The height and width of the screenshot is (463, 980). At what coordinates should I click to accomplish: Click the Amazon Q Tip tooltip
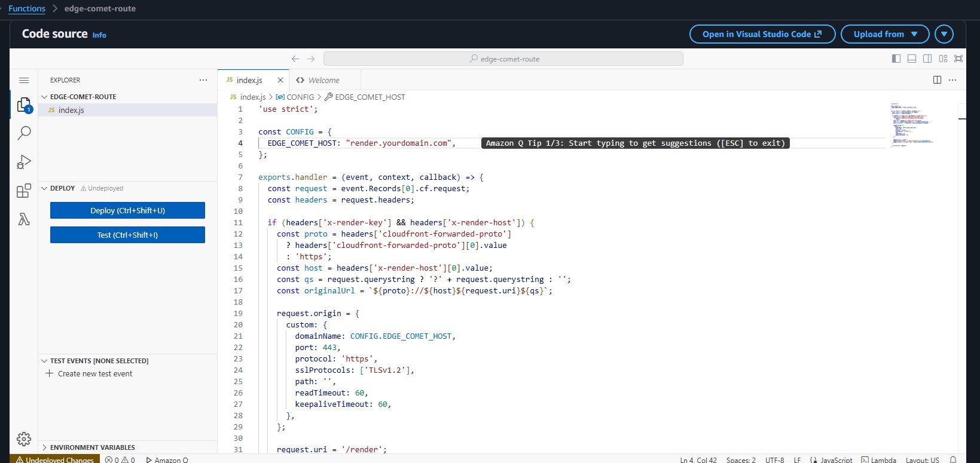tap(635, 143)
